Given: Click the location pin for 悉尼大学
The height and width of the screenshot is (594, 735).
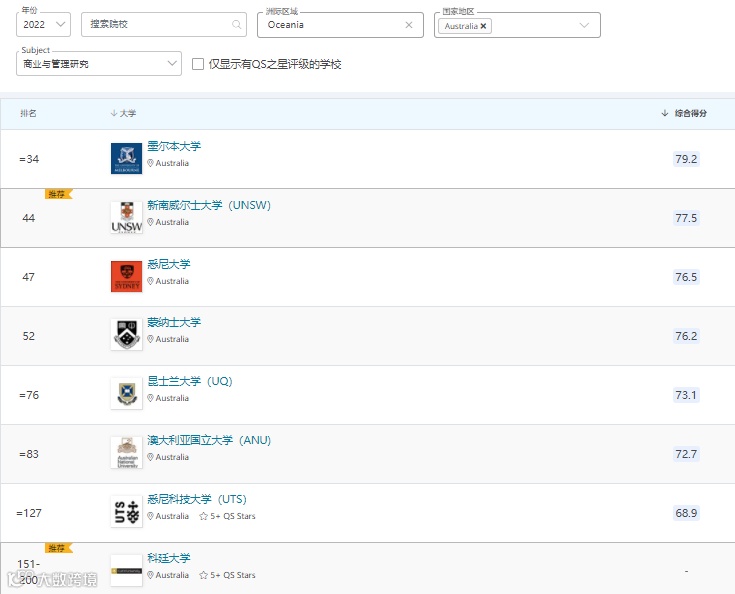Looking at the screenshot, I should (x=150, y=281).
